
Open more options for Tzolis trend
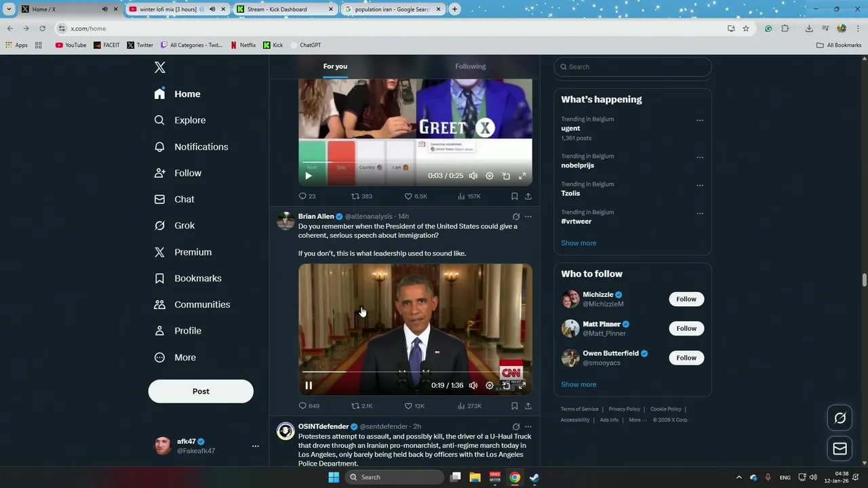click(x=700, y=185)
